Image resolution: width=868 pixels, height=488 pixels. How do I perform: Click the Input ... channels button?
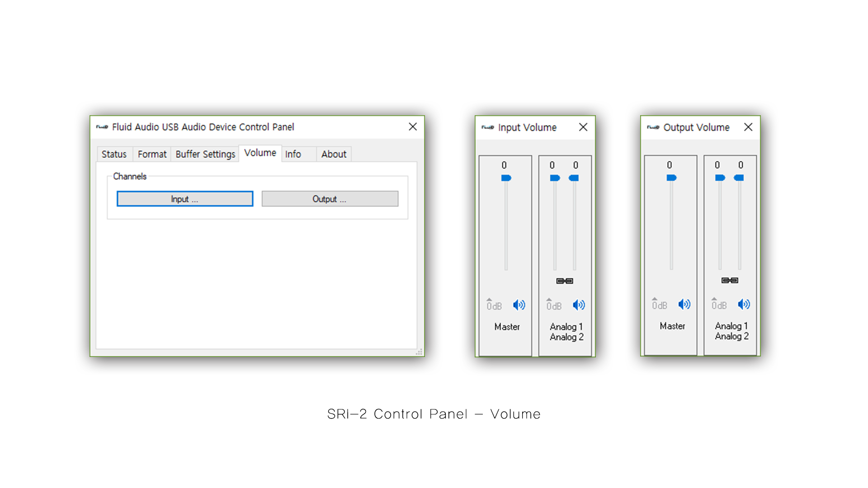pos(185,199)
